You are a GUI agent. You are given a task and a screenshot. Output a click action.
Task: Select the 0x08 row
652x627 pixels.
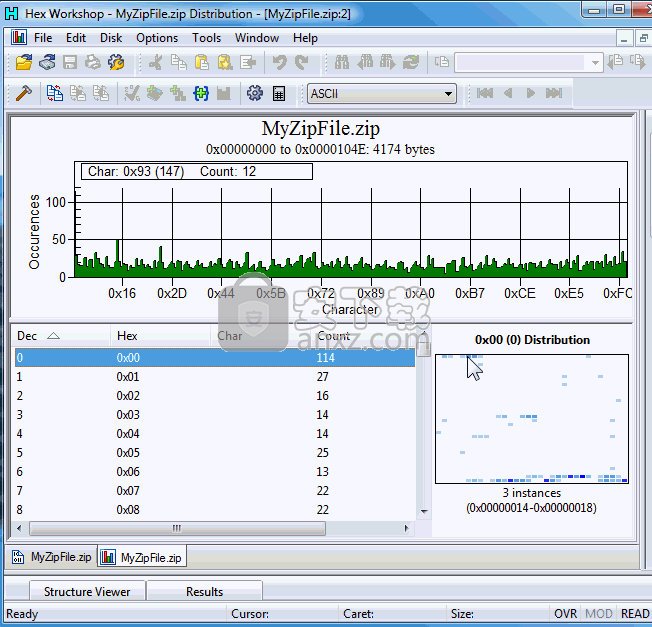[215, 510]
